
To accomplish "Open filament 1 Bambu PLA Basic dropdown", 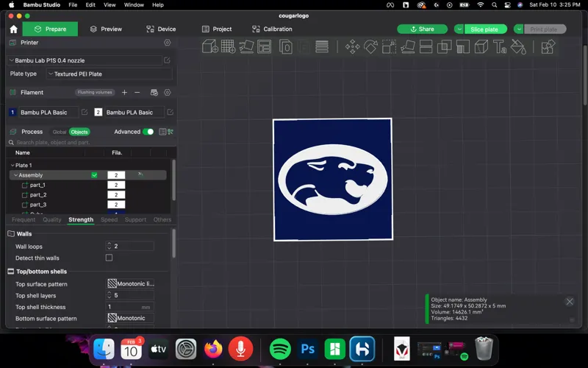I will (x=49, y=112).
